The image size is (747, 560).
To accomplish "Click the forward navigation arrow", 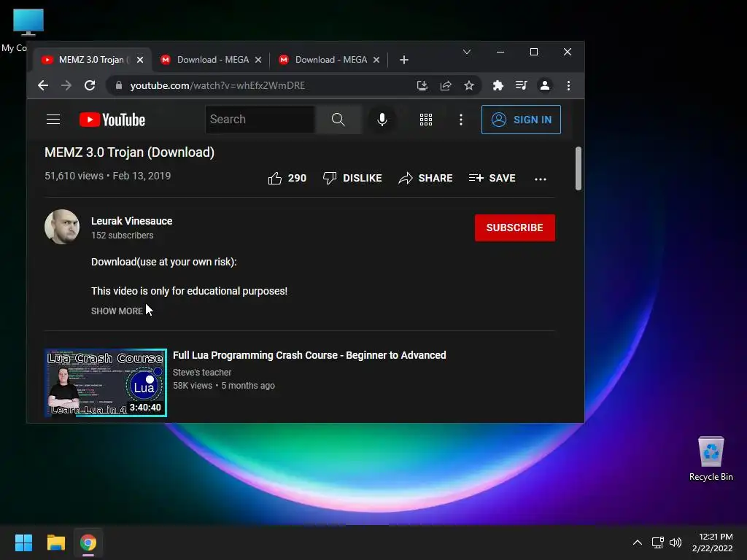I will (66, 86).
